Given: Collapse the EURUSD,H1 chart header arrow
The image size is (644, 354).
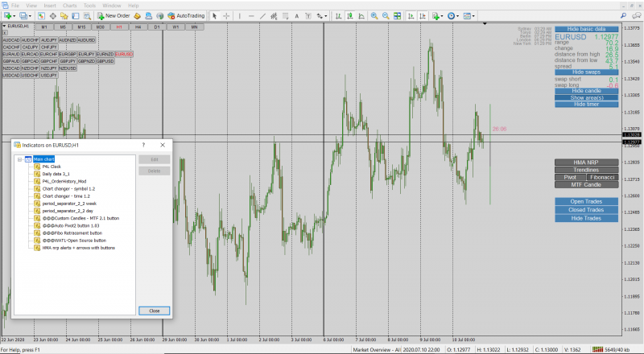Looking at the screenshot, I should coord(4,26).
